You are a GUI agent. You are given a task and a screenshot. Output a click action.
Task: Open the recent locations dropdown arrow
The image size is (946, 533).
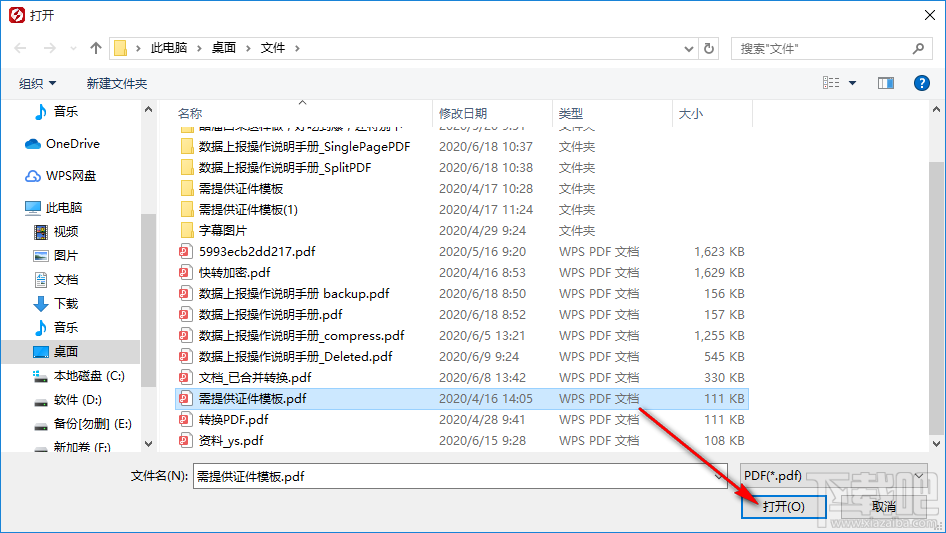click(74, 48)
